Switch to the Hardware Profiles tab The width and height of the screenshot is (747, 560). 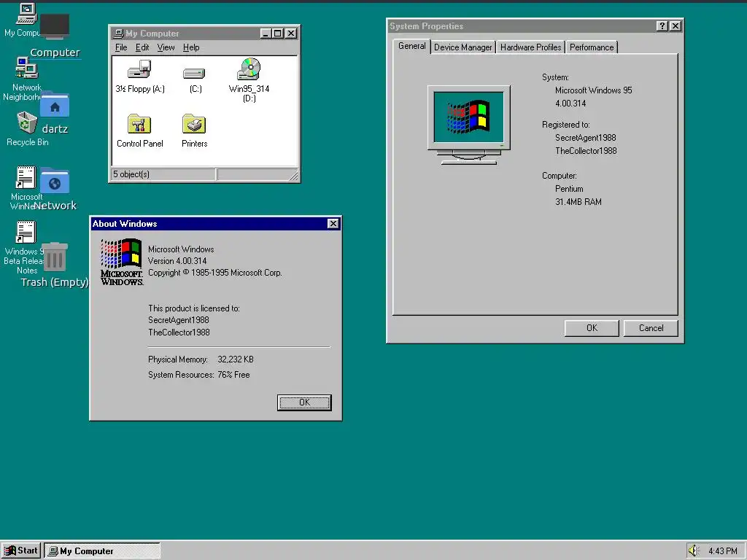click(x=530, y=47)
